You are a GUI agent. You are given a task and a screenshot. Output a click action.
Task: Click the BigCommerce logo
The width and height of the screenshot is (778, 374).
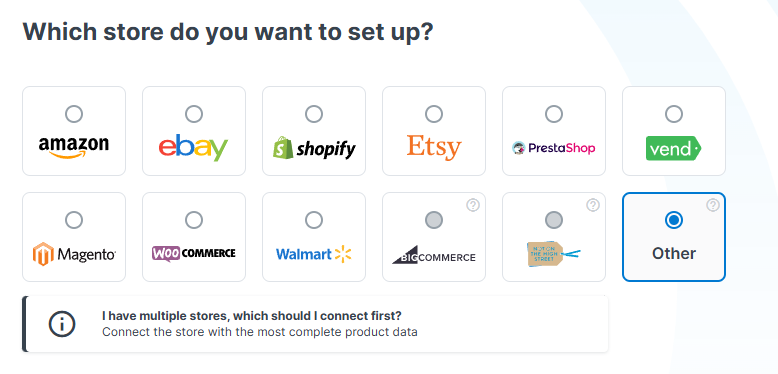pos(434,254)
